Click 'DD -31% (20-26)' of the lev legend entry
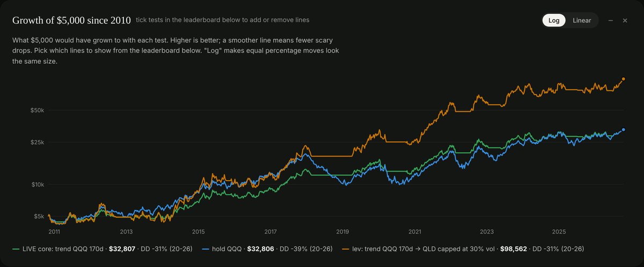 tap(559, 249)
